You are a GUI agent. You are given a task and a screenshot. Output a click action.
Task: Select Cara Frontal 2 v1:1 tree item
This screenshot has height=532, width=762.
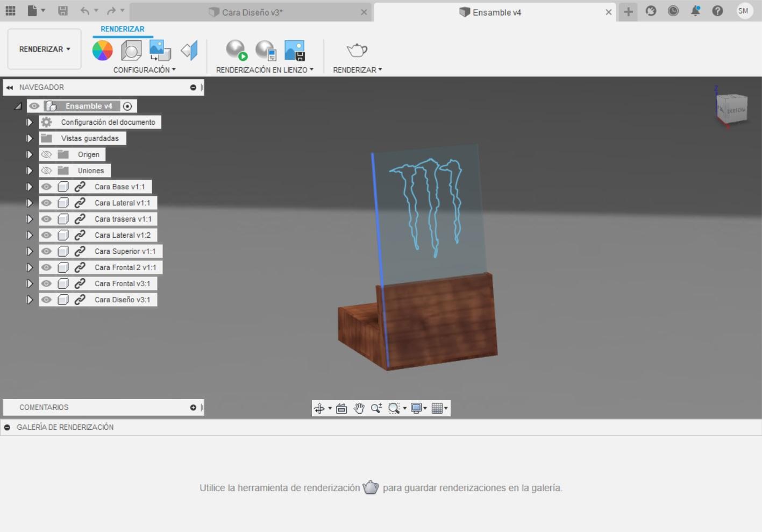click(x=125, y=267)
